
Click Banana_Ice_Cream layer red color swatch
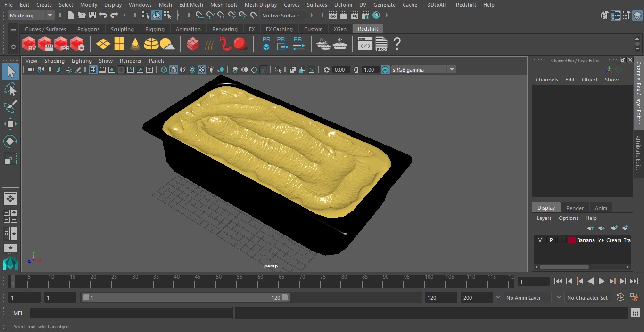tap(572, 240)
